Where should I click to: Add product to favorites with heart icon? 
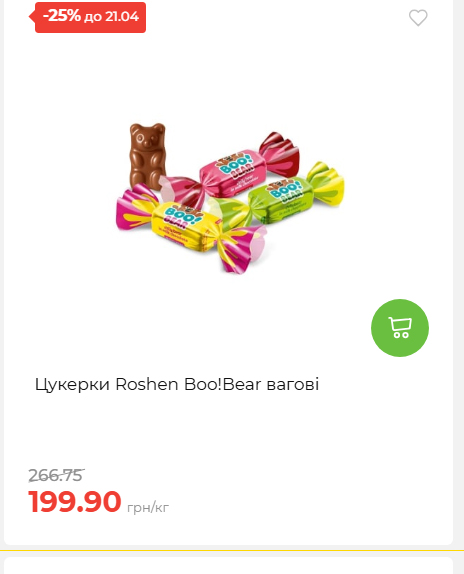[x=418, y=18]
